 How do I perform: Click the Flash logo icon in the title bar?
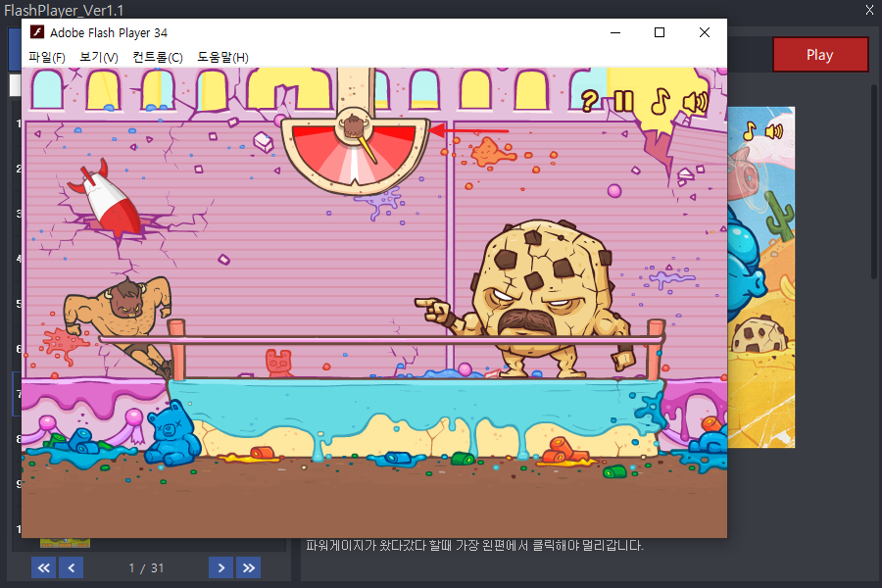[37, 32]
